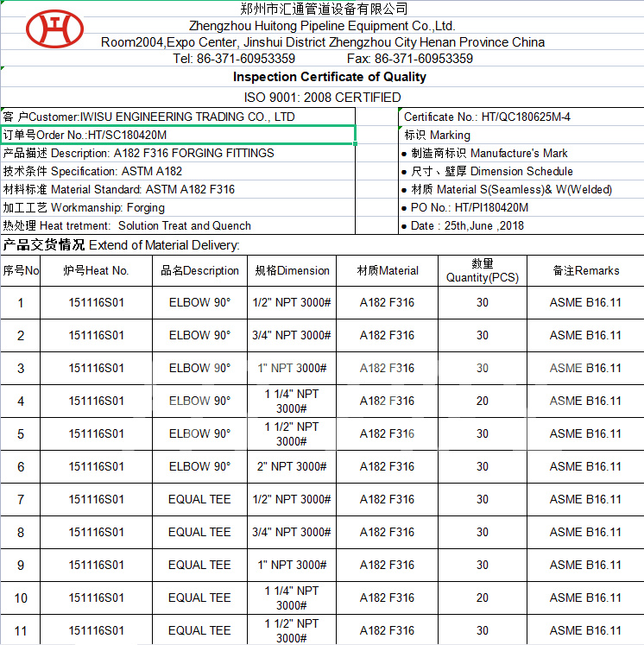Click the Tel: 86-371-60953359 text
Viewport: 644px width, 645px height.
[x=234, y=59]
